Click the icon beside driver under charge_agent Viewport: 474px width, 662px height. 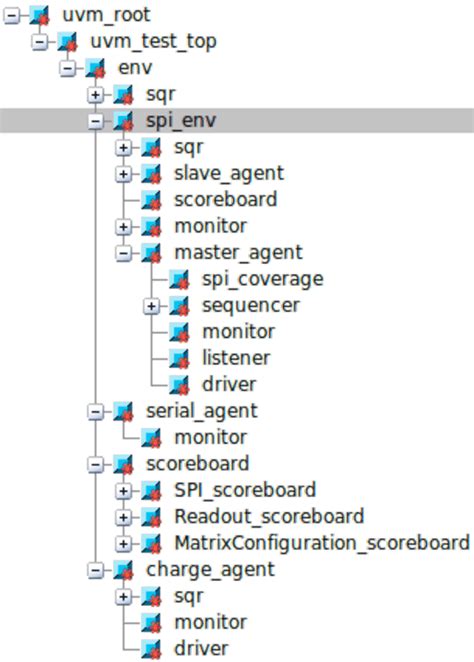coord(151,649)
